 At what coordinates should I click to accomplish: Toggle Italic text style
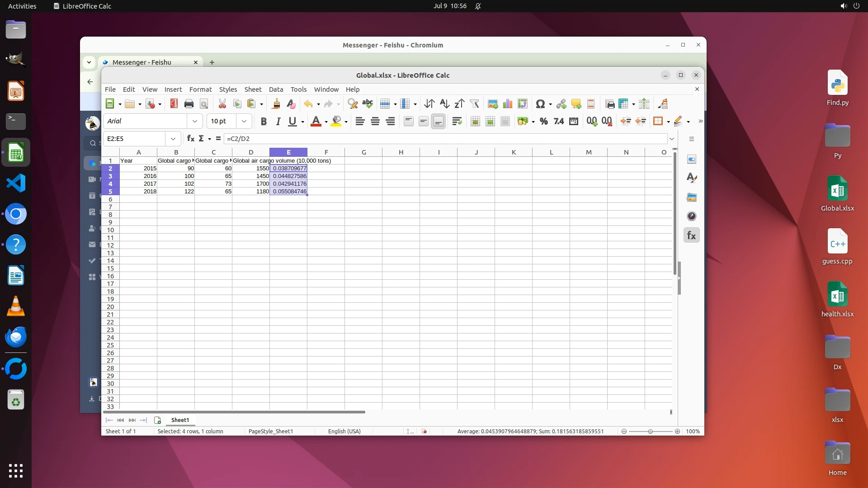pyautogui.click(x=278, y=121)
